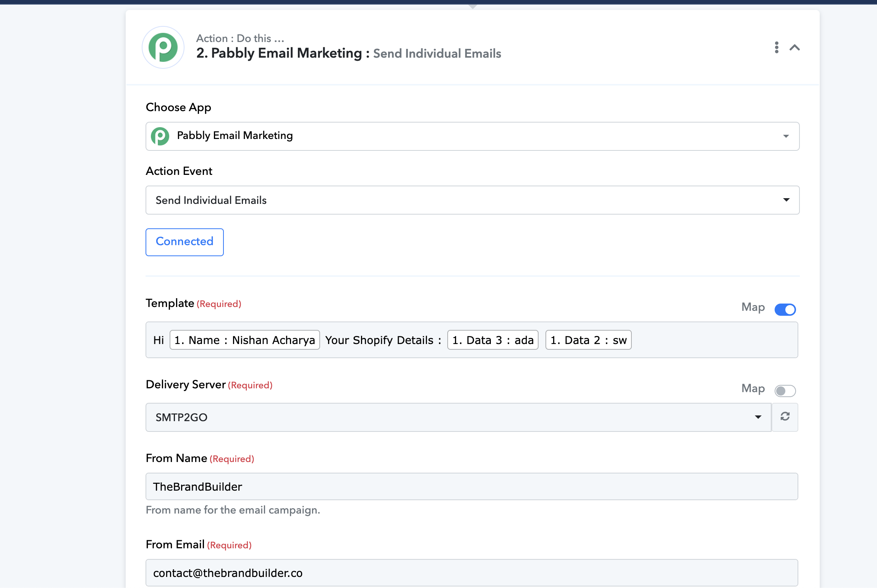Image resolution: width=877 pixels, height=588 pixels.
Task: Click the 'Choose App' label
Action: tap(178, 108)
